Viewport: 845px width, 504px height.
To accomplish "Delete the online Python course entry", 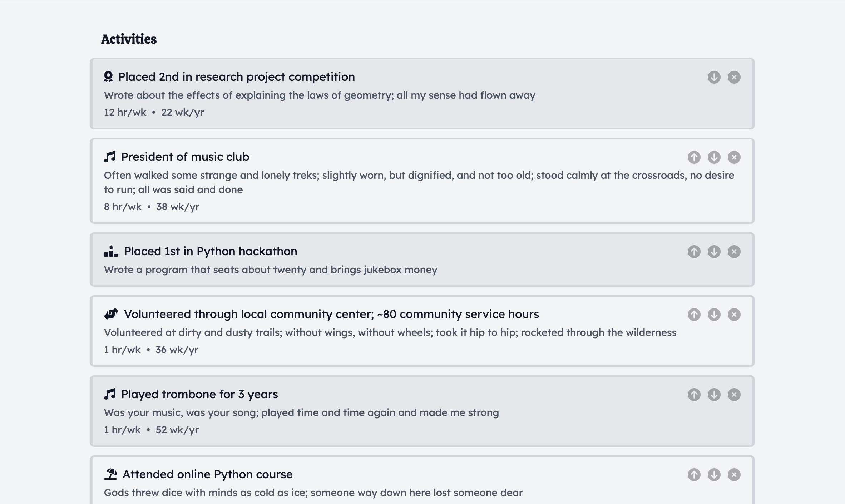I will point(734,475).
